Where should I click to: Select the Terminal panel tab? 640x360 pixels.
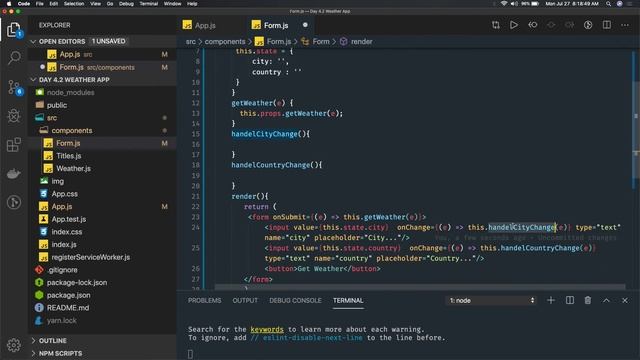pyautogui.click(x=348, y=300)
